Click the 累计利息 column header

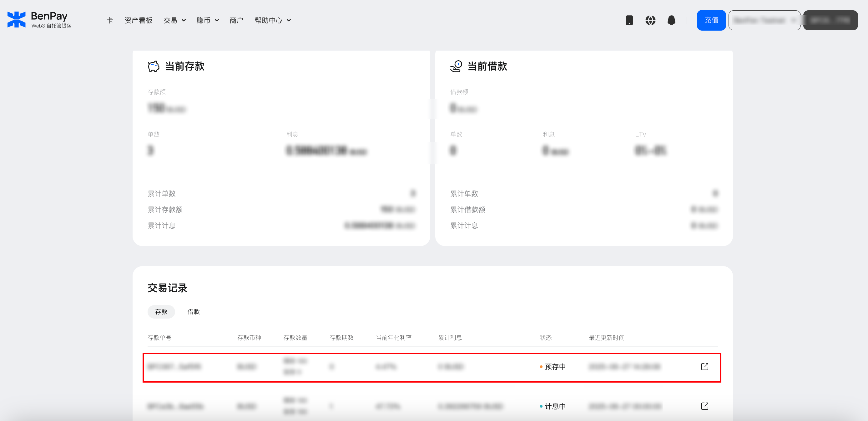click(x=450, y=338)
